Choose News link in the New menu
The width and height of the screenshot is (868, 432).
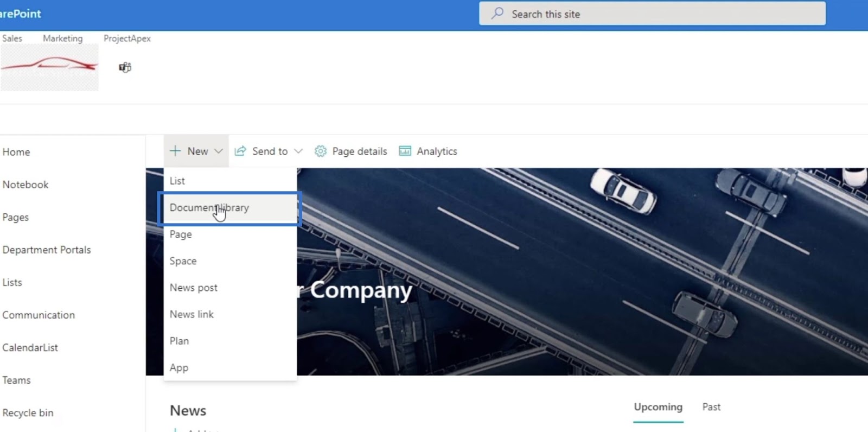pyautogui.click(x=230, y=314)
